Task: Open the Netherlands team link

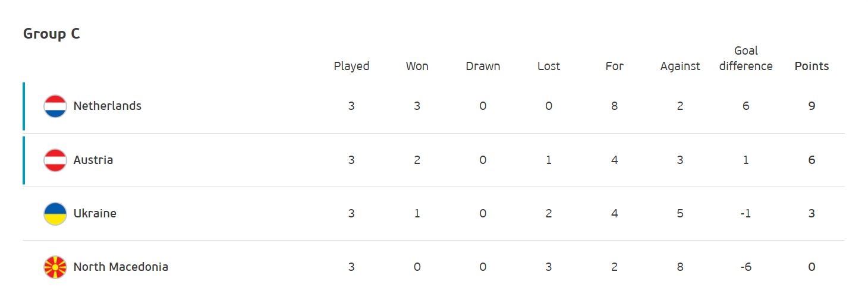Action: pyautogui.click(x=108, y=106)
